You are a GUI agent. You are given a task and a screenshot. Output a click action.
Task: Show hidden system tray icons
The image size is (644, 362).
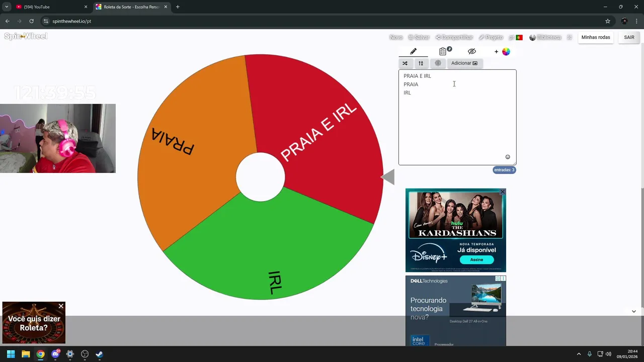[579, 354]
